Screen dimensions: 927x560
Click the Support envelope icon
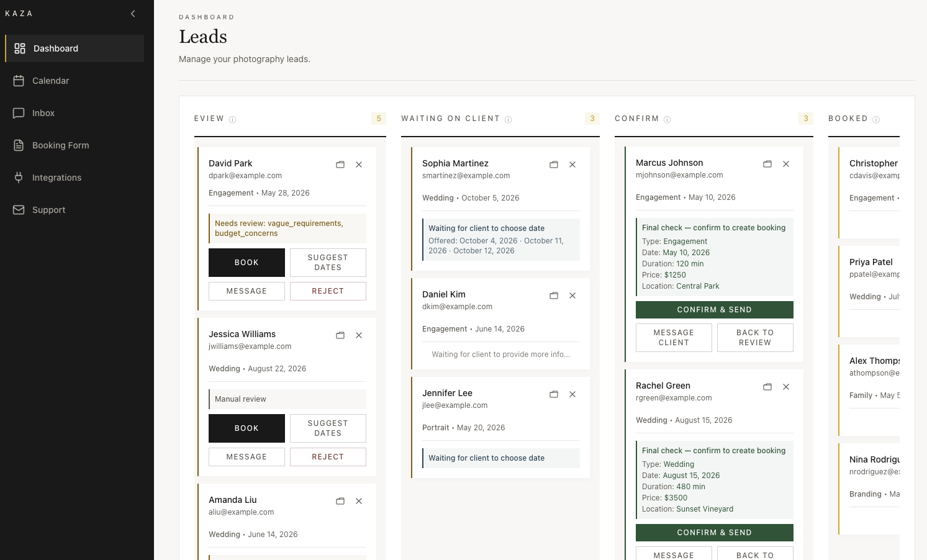point(19,210)
